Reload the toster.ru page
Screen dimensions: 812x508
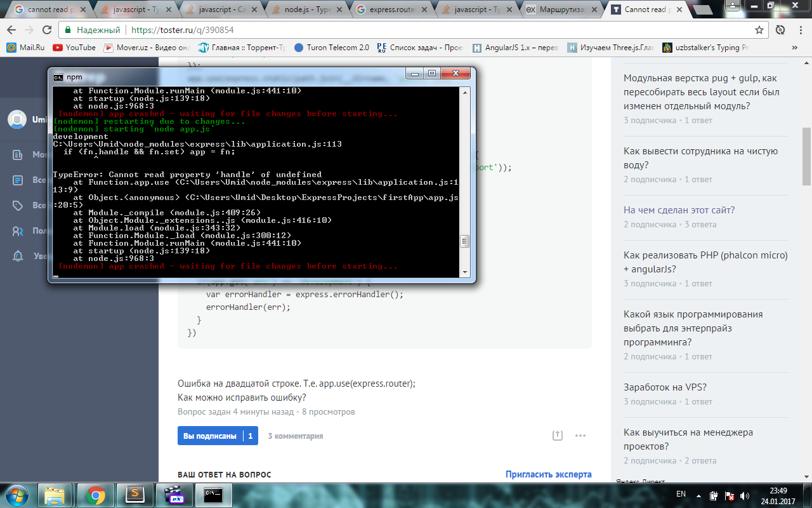pyautogui.click(x=46, y=30)
